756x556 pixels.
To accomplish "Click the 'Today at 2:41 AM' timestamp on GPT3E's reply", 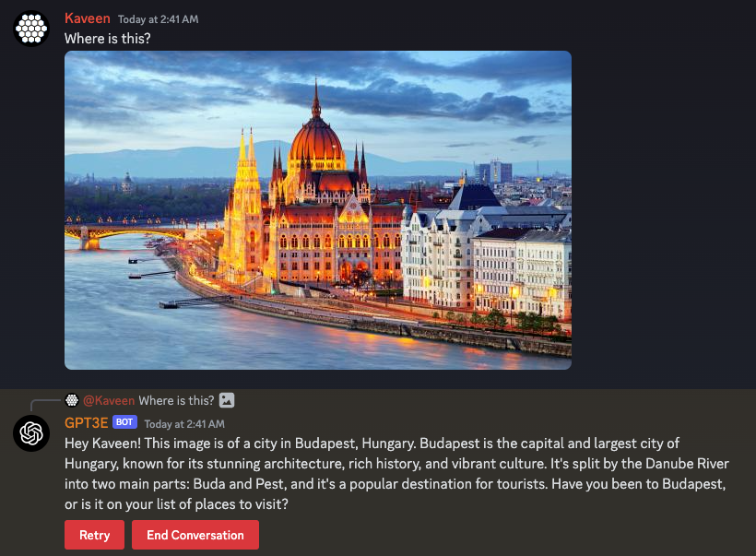I will tap(184, 424).
